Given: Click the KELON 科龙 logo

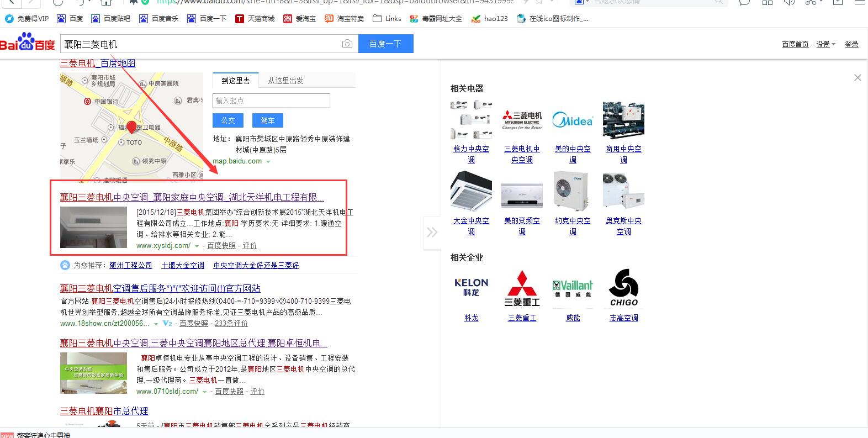Looking at the screenshot, I should pos(471,288).
